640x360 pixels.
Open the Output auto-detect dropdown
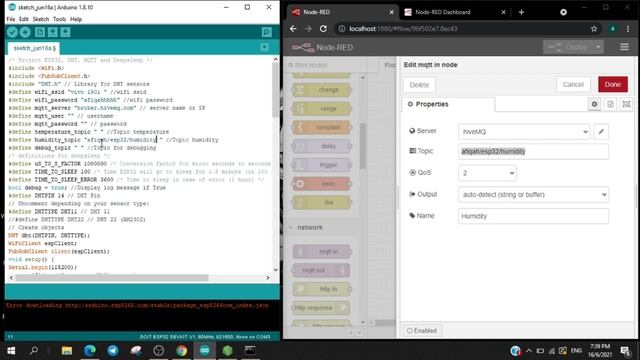point(533,195)
